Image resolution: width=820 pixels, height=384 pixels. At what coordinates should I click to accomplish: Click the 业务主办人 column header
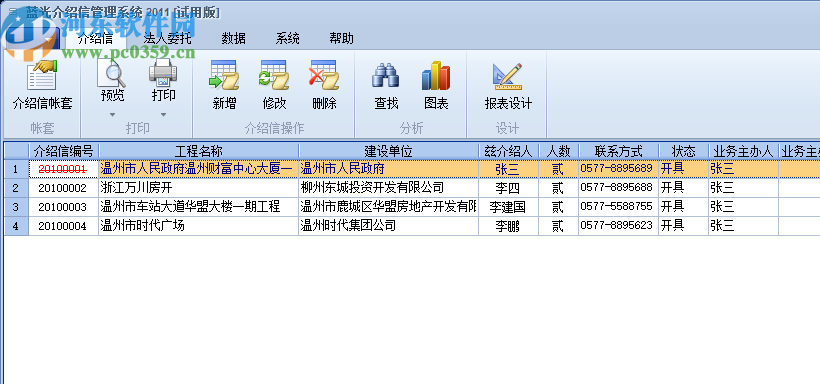coord(743,151)
